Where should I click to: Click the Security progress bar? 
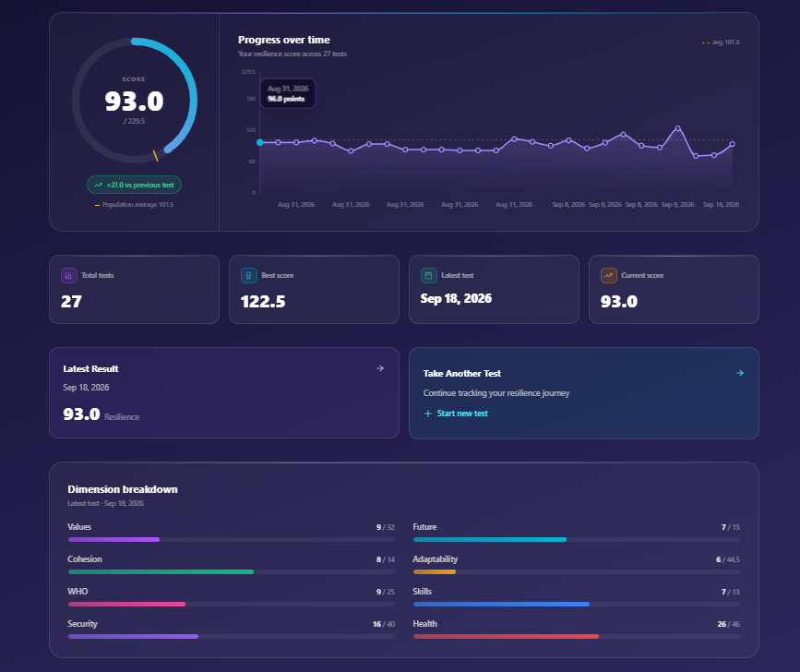point(231,636)
